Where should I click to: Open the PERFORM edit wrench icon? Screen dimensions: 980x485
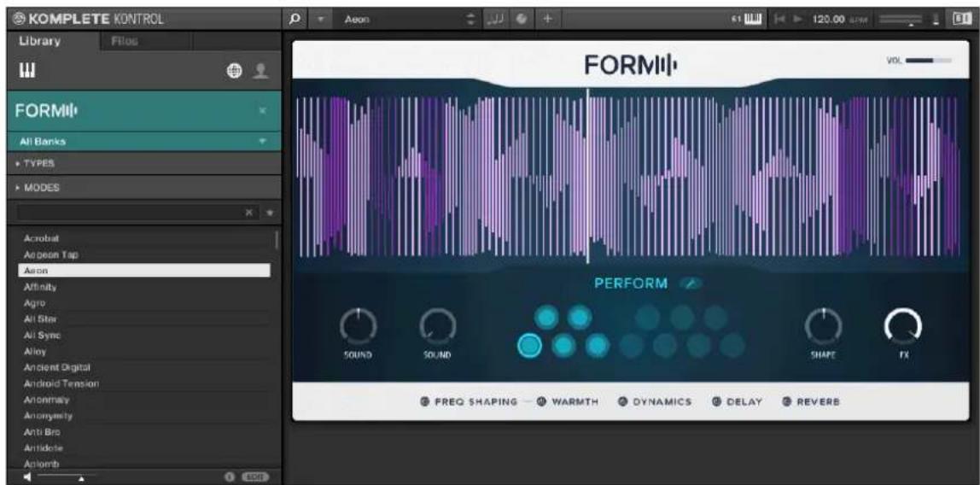pos(691,283)
